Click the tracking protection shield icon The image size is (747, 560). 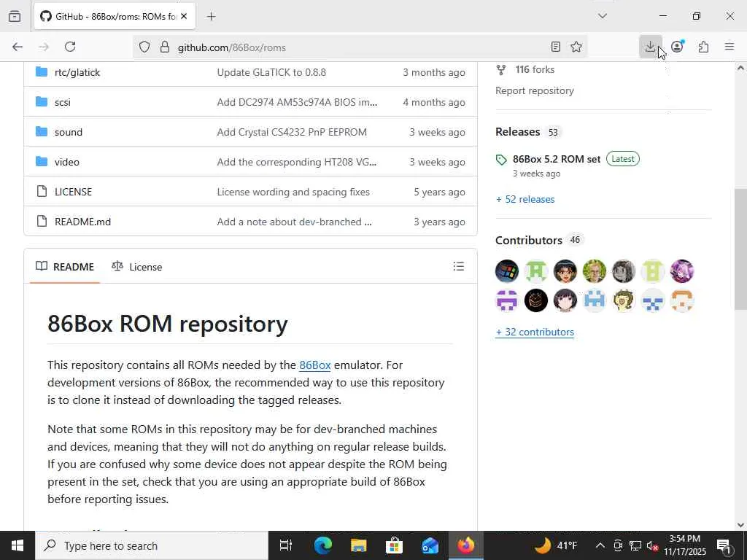coord(144,47)
